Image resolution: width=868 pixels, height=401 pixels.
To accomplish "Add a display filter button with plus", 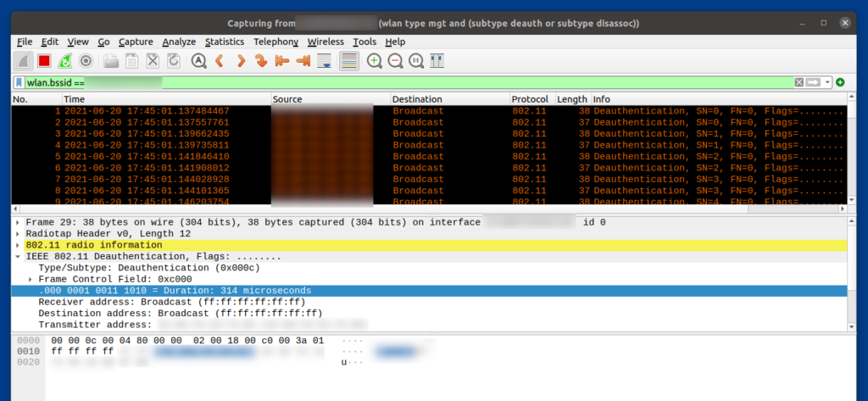I will [840, 82].
